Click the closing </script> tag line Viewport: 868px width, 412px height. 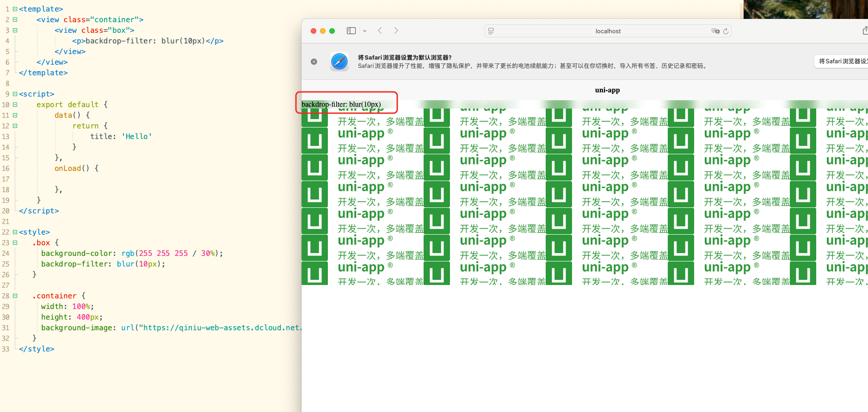coord(39,211)
